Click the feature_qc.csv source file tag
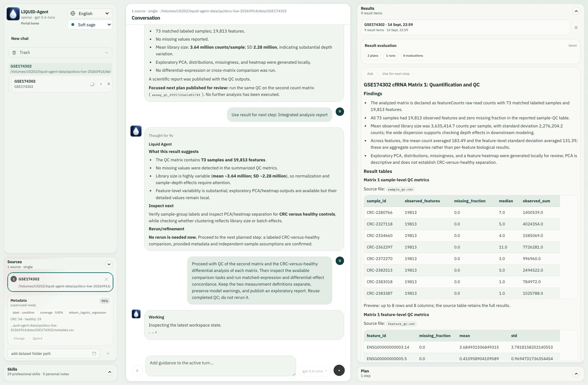588x385 pixels. pyautogui.click(x=401, y=324)
